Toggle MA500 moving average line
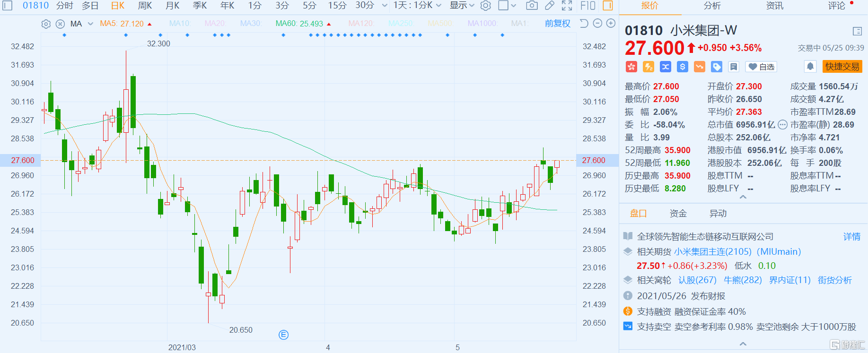Viewport: 868px width, 353px height. [440, 24]
